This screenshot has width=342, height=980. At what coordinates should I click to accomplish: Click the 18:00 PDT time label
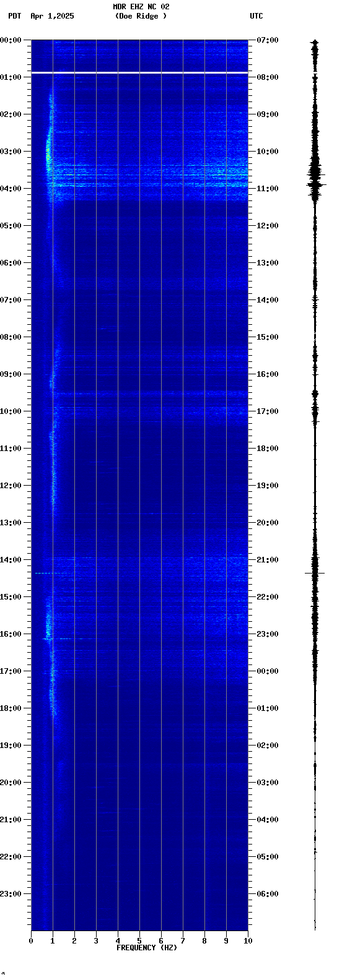click(x=11, y=708)
